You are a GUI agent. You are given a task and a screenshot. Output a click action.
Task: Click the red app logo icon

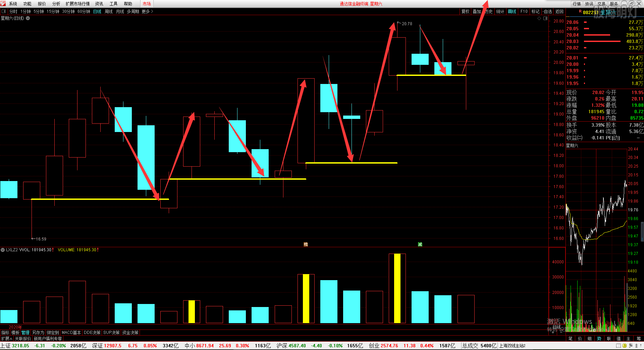[3, 3]
